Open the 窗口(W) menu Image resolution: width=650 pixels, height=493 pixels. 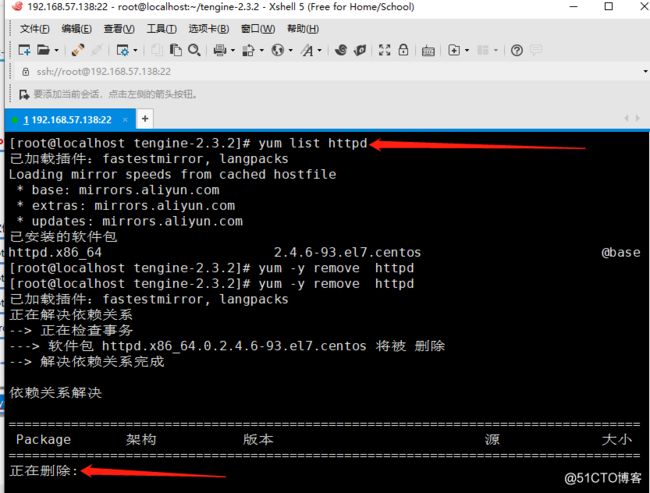pyautogui.click(x=258, y=29)
